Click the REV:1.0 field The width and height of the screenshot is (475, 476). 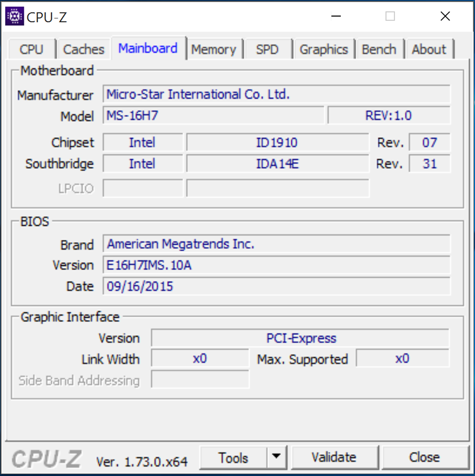coord(389,115)
